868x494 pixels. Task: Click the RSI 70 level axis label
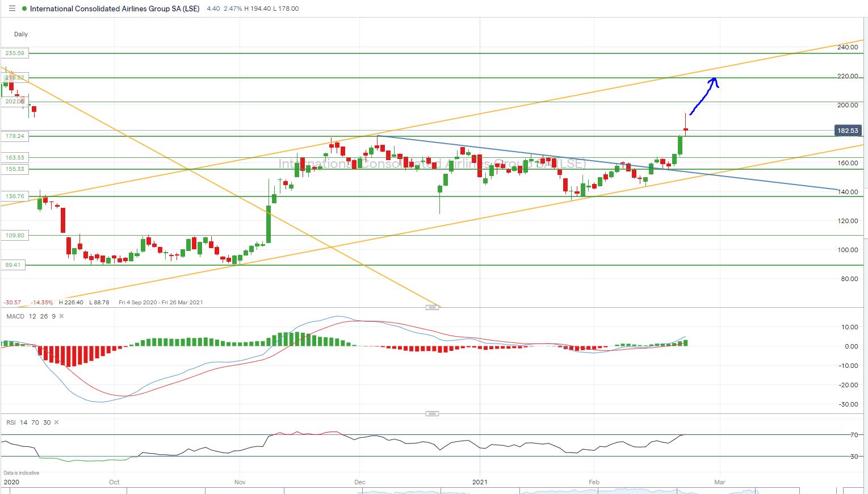(x=854, y=435)
